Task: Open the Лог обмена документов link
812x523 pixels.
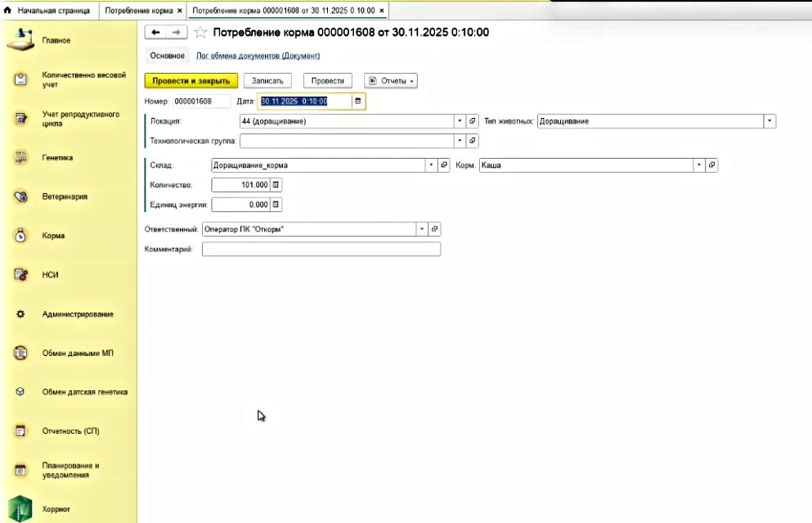Action: (258, 56)
